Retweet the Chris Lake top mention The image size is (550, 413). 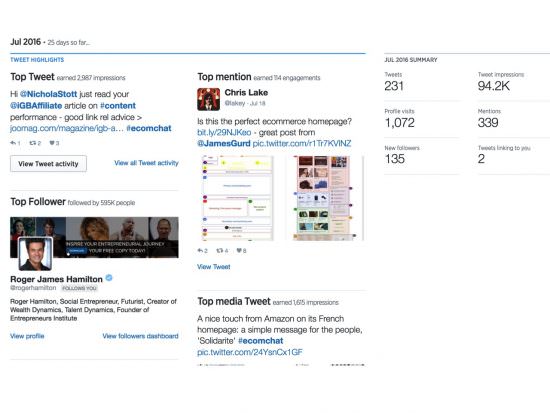click(x=220, y=251)
